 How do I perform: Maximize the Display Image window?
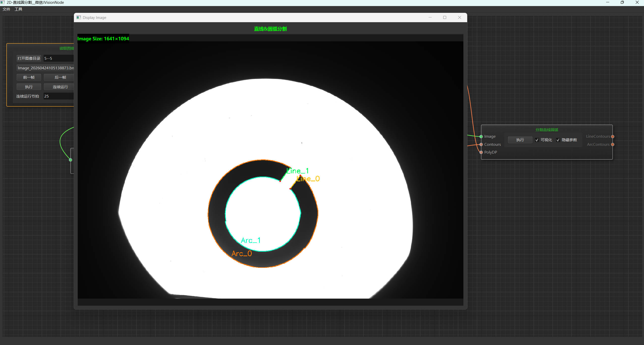tap(445, 17)
